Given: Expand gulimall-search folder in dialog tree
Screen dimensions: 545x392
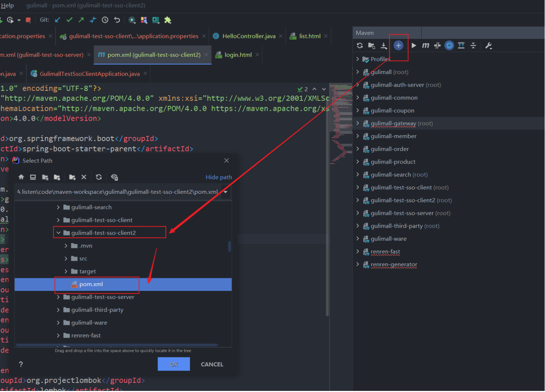Looking at the screenshot, I should [x=58, y=207].
